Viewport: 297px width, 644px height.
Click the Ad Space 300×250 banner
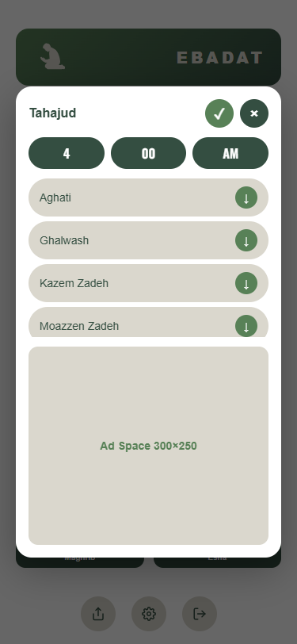pyautogui.click(x=149, y=446)
